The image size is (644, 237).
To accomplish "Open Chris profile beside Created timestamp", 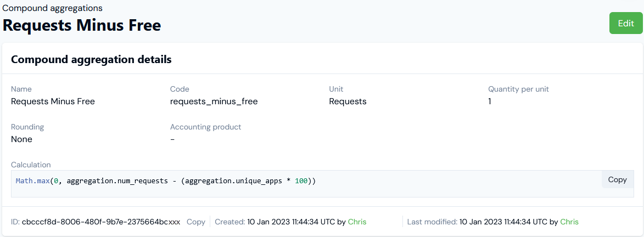I will pyautogui.click(x=357, y=222).
